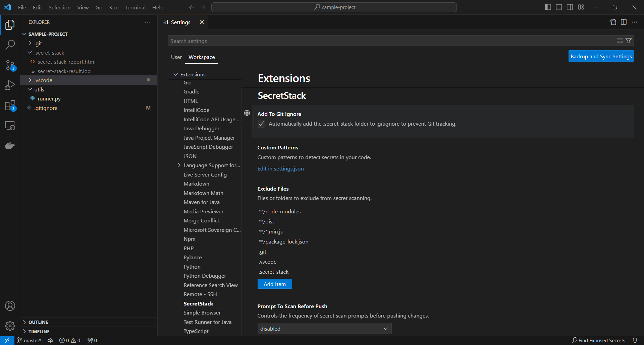Expand the .vscode folder
The image size is (644, 345).
click(89, 80)
